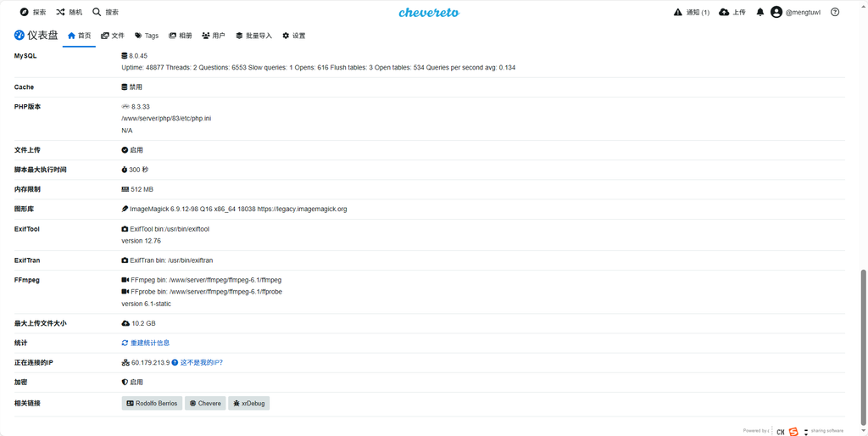Click the check icon beside 启用 file upload
The image size is (868, 436).
(125, 150)
